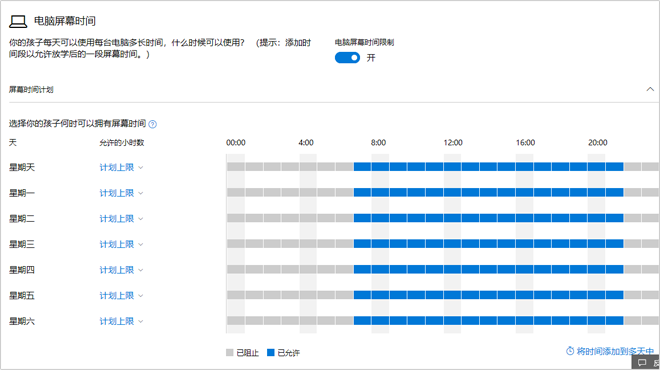
Task: Open the feedback chat icon at bottom right
Action: [642, 362]
